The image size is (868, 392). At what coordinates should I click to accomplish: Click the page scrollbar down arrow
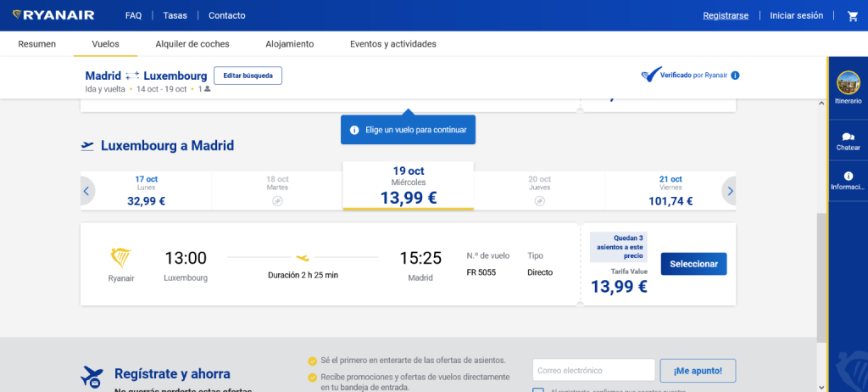pos(821,387)
